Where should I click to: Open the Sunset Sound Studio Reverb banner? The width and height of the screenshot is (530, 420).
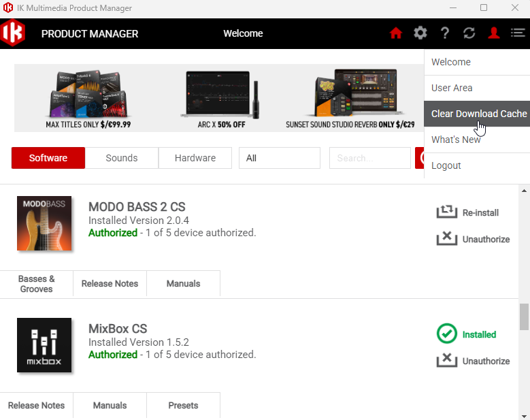pyautogui.click(x=350, y=99)
